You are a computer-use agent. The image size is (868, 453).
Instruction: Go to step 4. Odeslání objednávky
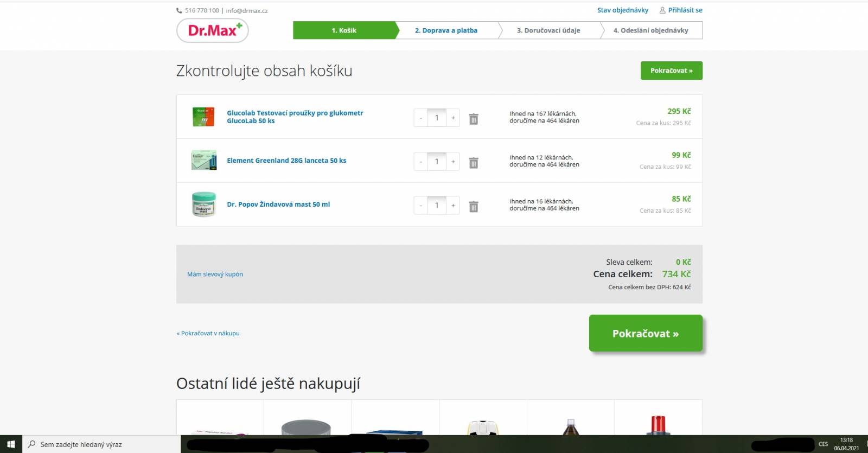[x=651, y=30]
